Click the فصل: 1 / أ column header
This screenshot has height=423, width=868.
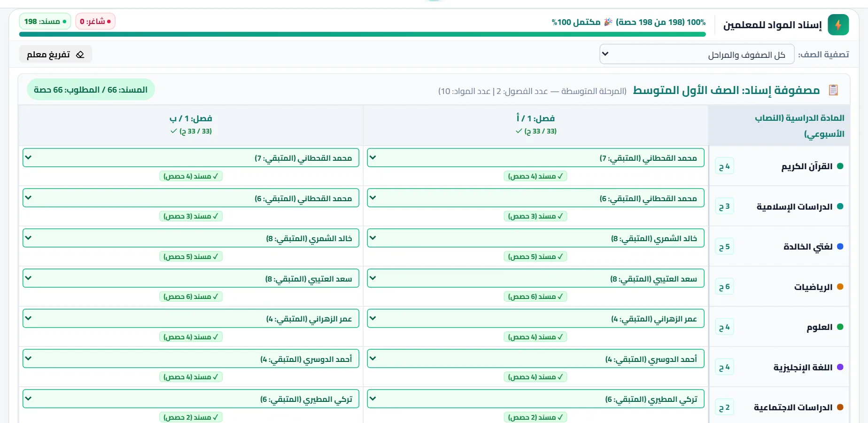(535, 125)
